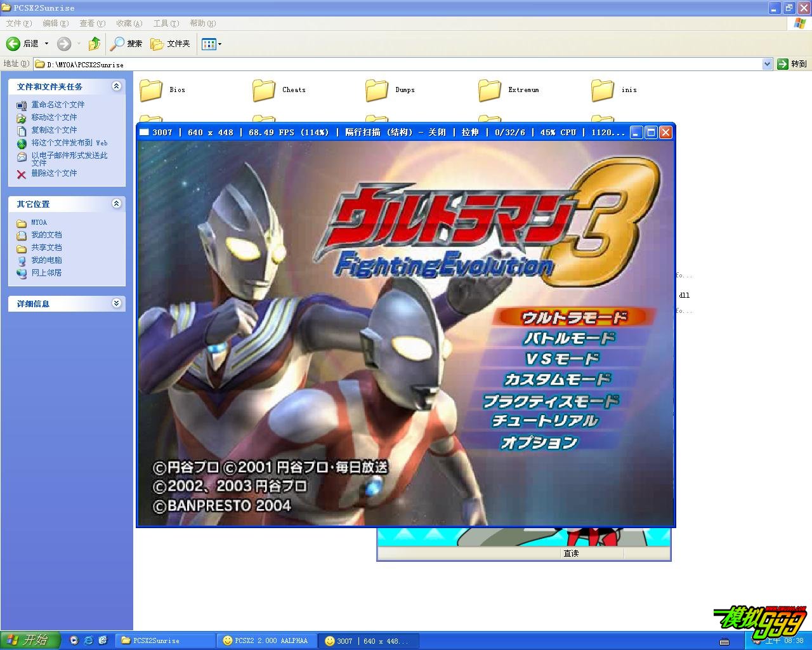812x650 pixels.
Task: Launch Media Player from quick launch
Action: tap(74, 640)
